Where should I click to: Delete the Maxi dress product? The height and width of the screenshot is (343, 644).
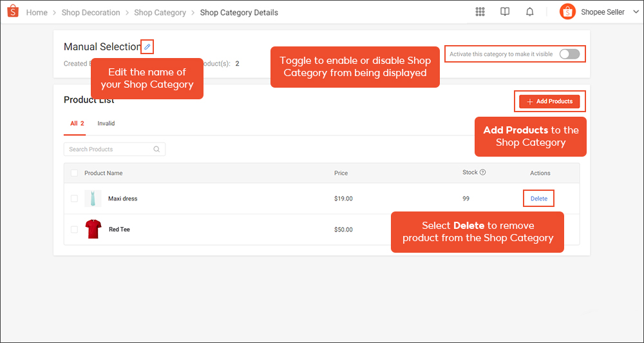click(539, 199)
